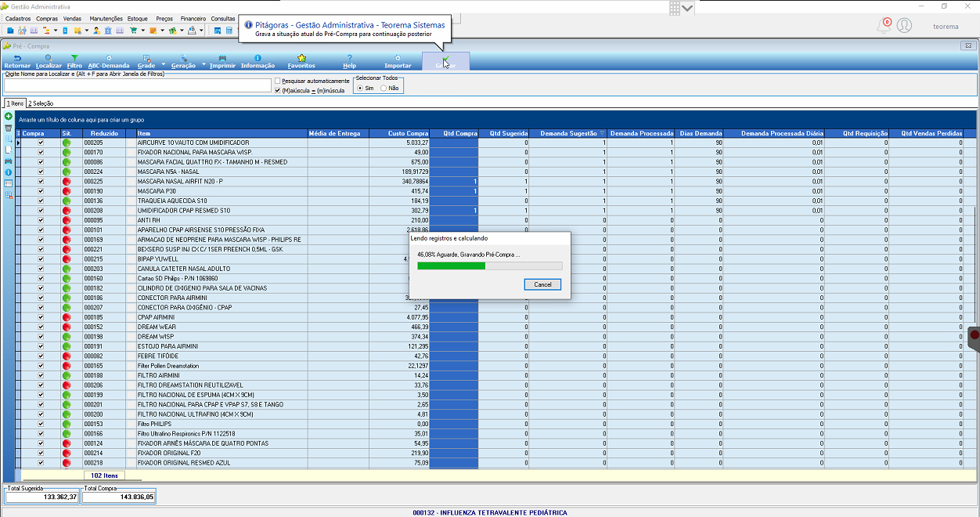980x517 pixels.
Task: Click the table-with-red-mark icon in left sidebar
Action: pyautogui.click(x=9, y=195)
